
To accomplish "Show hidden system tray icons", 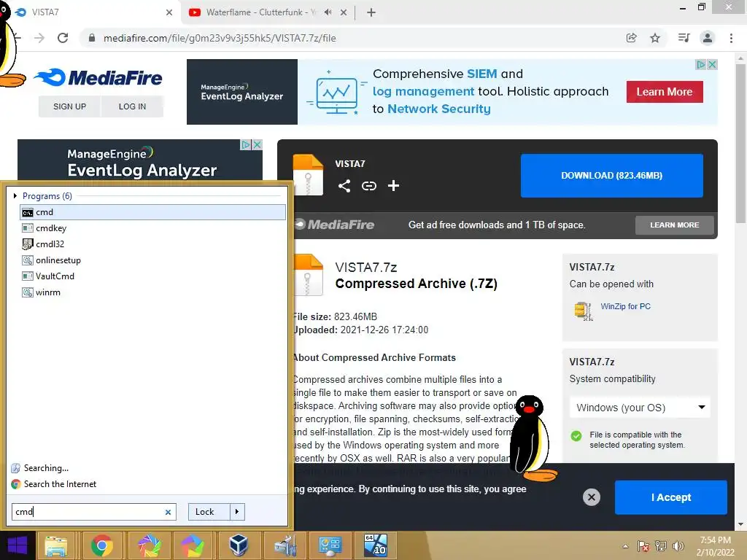I will [625, 546].
